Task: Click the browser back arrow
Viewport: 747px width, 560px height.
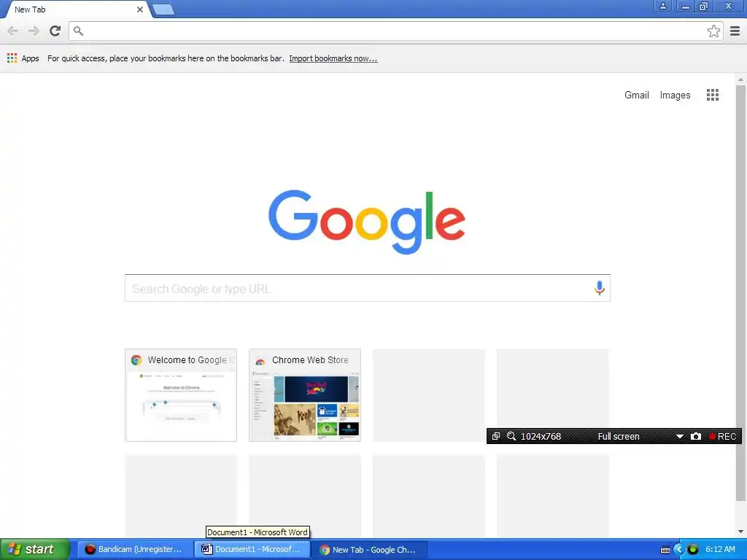Action: [x=13, y=31]
